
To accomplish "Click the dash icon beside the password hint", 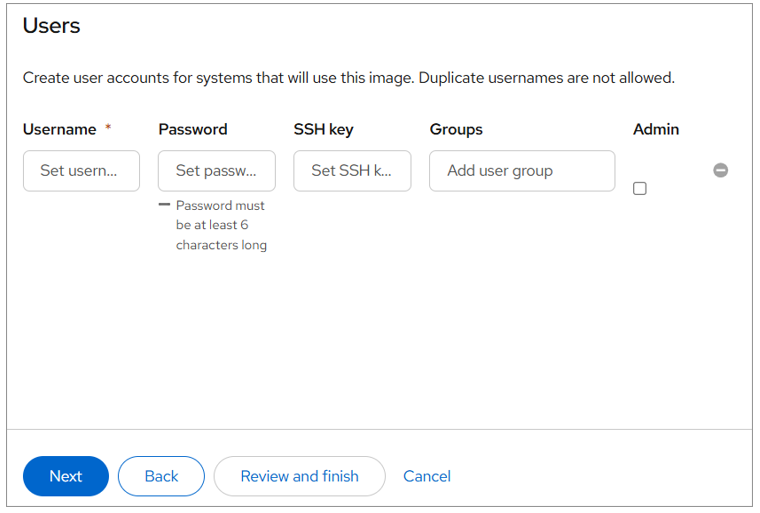I will pyautogui.click(x=165, y=205).
